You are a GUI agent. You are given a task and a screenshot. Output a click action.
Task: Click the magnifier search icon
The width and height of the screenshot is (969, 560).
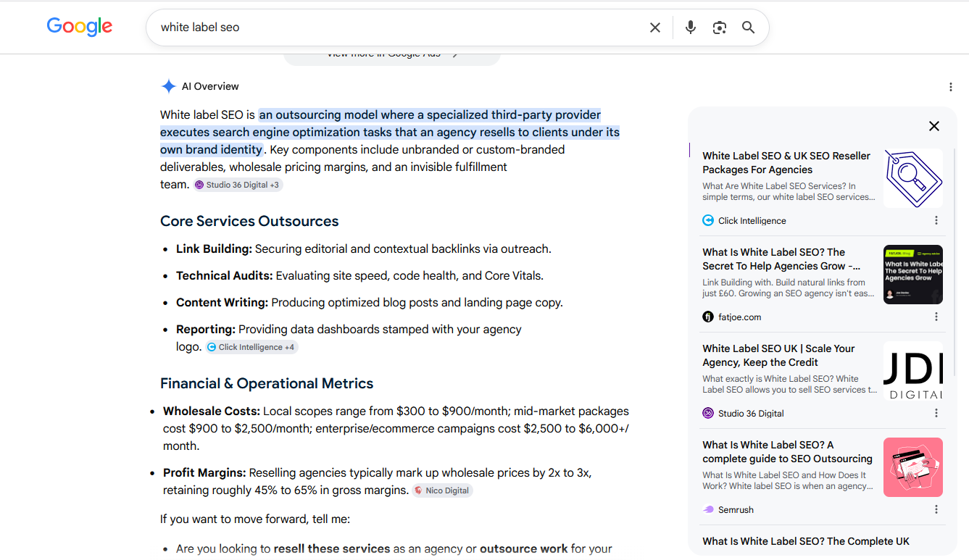(749, 28)
